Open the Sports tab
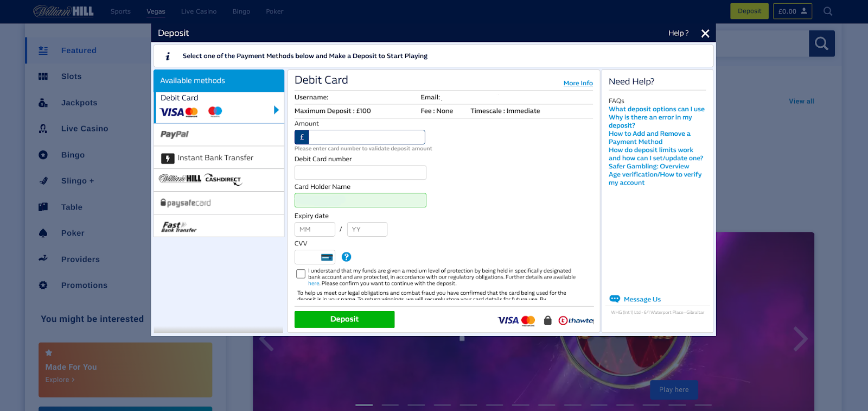This screenshot has width=868, height=411. (x=120, y=11)
